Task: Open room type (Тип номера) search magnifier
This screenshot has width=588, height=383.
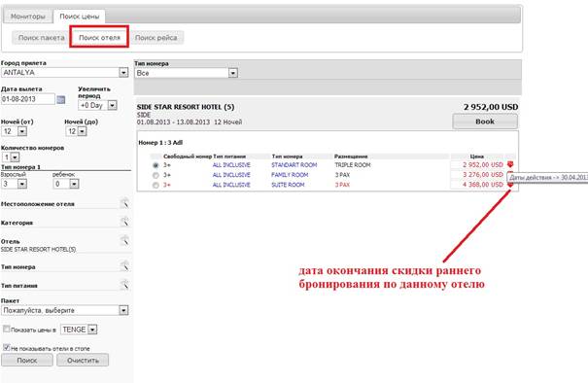Action: pos(124,266)
